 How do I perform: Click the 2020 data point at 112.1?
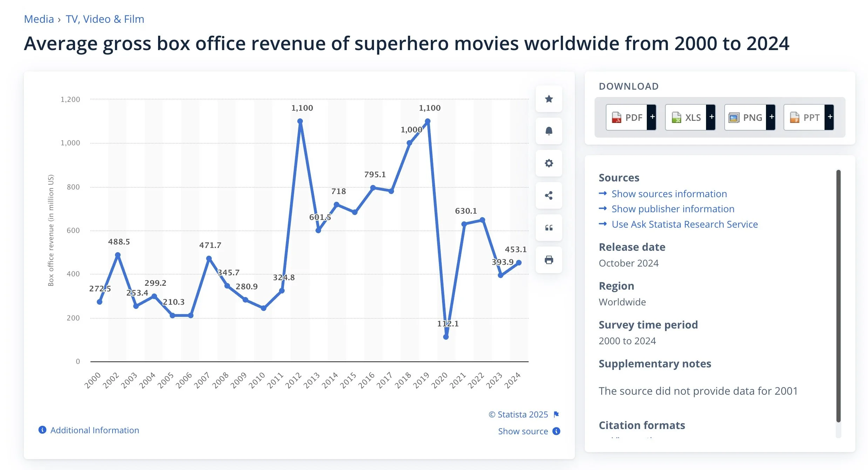[x=446, y=337]
